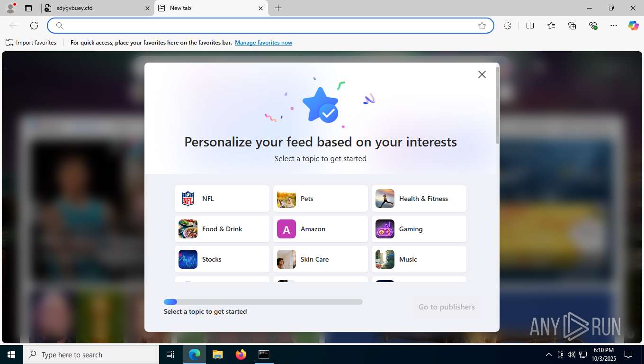Switch to the sdygvbuey.cfd tab

[97, 8]
